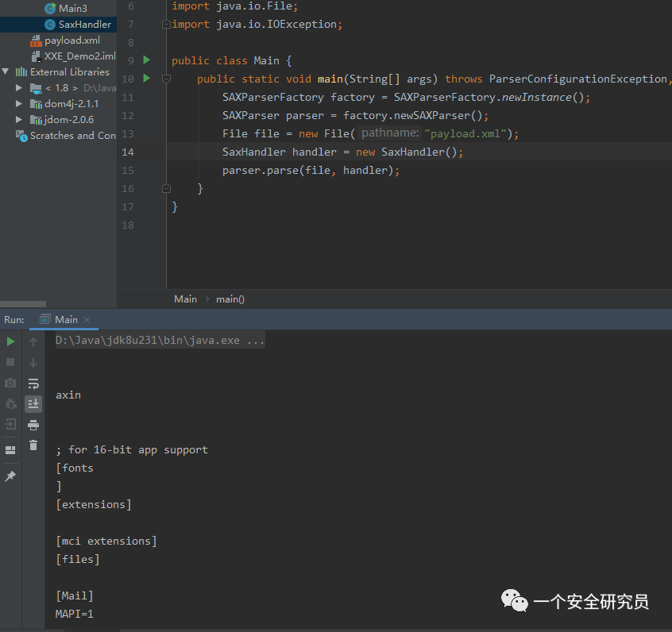Run the Main class from the gutter arrow
The width and height of the screenshot is (672, 632).
pos(147,60)
